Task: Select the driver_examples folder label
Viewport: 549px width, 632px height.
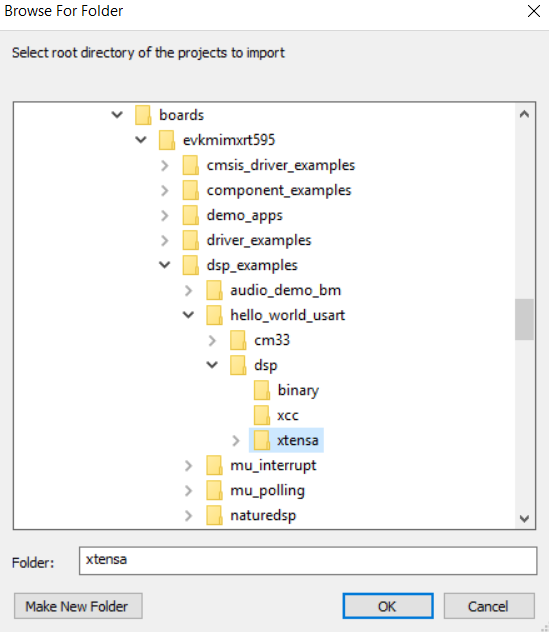Action: 259,240
